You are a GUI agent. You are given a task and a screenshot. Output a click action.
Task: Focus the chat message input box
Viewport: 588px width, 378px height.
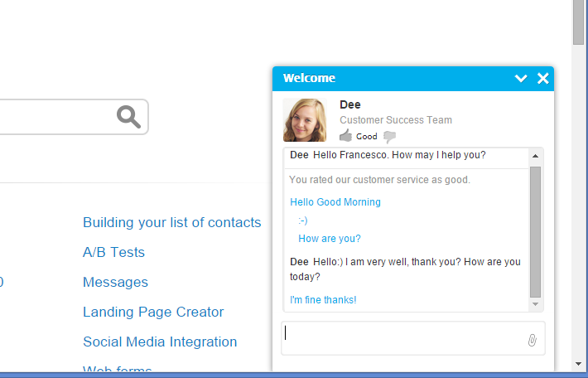[x=404, y=338]
